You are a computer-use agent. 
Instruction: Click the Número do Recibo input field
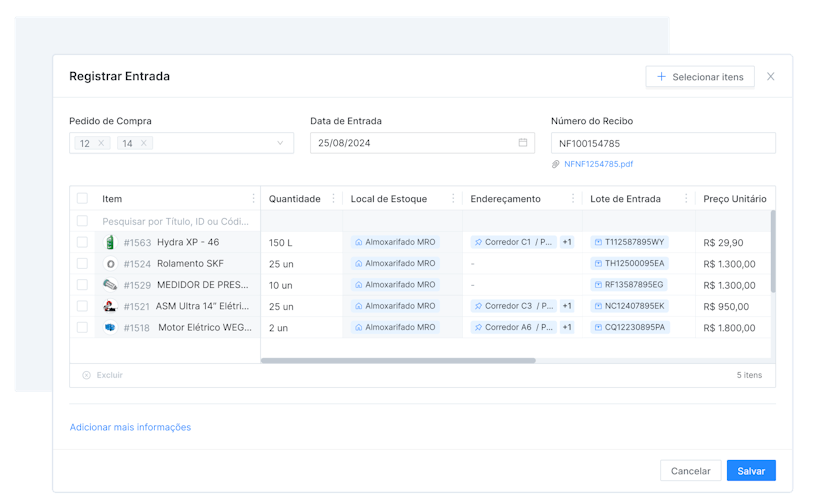[662, 143]
